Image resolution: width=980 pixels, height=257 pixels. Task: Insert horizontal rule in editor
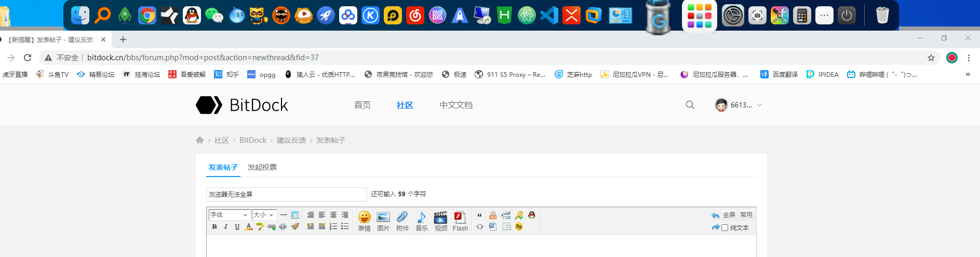[x=284, y=215]
